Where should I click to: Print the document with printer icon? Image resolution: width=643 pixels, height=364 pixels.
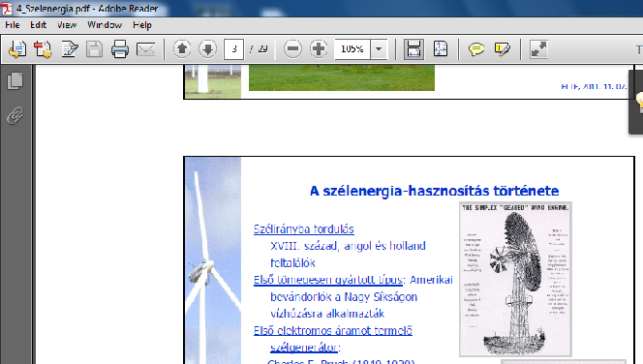click(x=120, y=49)
